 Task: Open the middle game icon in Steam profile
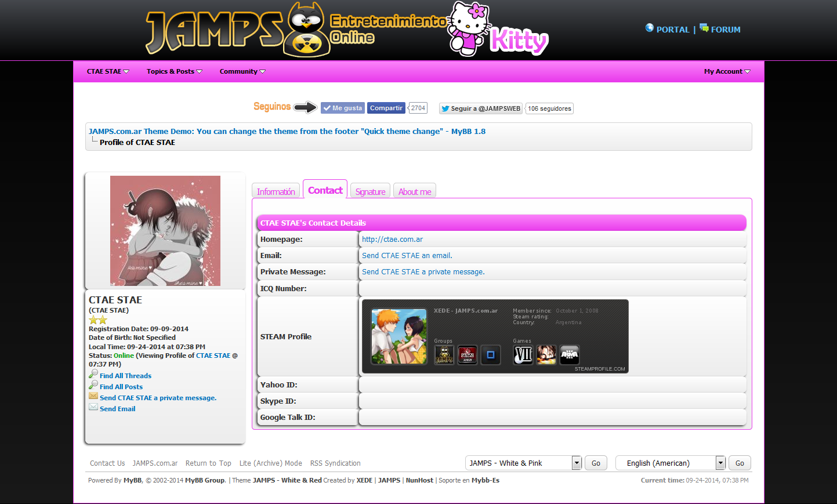pos(546,355)
